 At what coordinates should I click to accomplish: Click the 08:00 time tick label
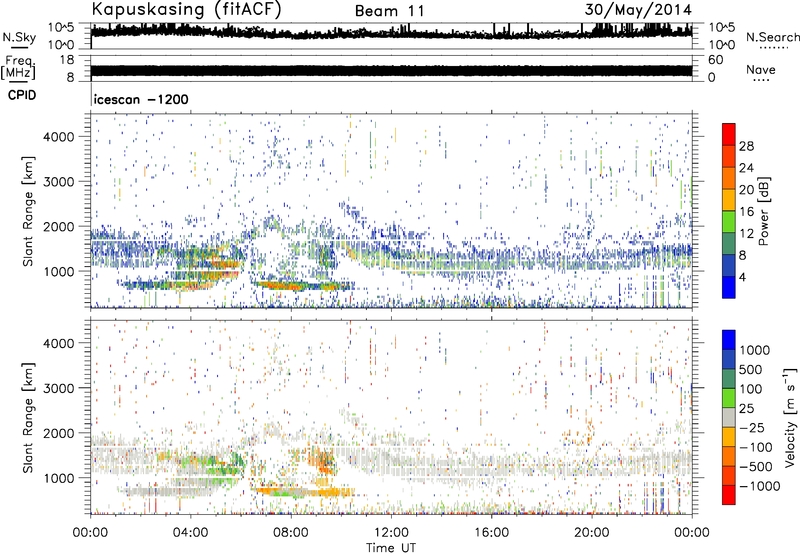tap(290, 532)
